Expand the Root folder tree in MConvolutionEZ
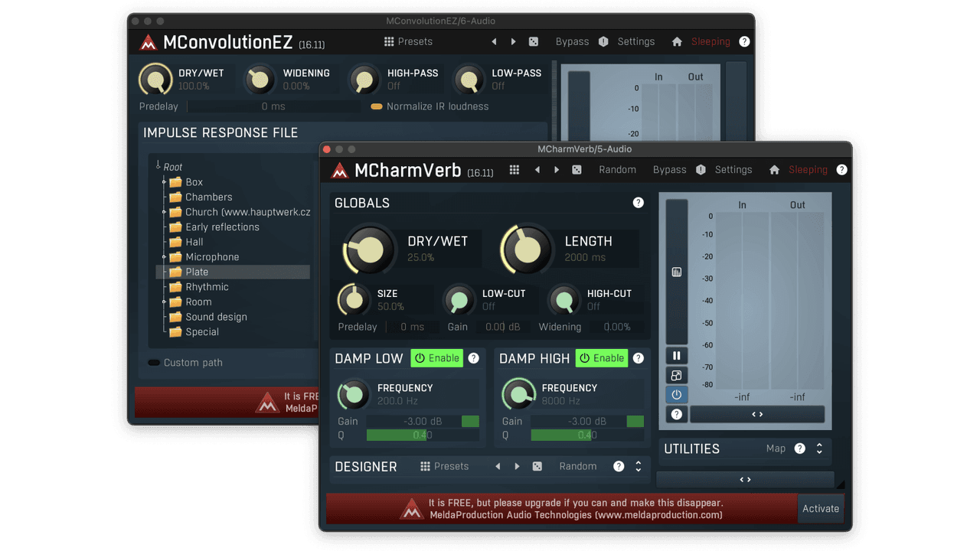Screen dimensions: 980x551 pyautogui.click(x=157, y=166)
